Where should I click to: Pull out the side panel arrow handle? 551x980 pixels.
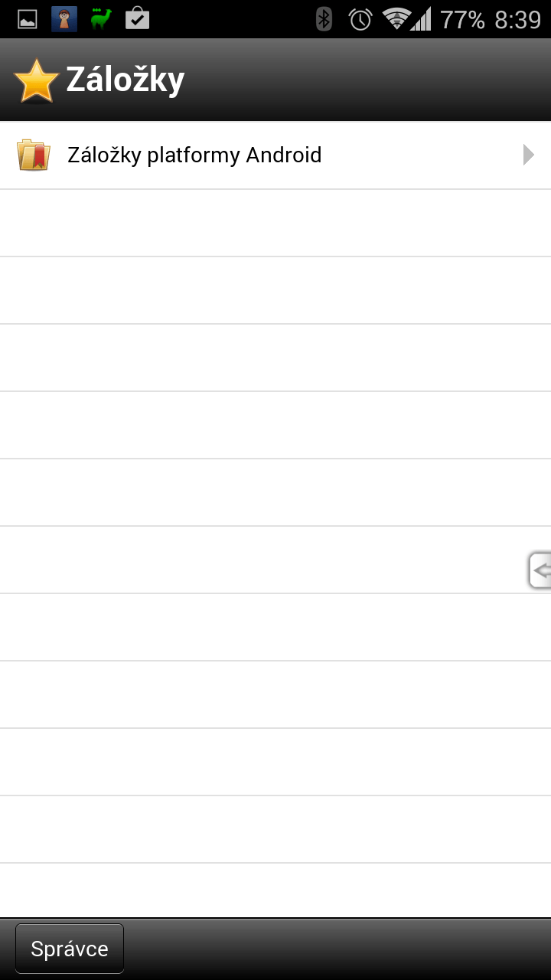coord(540,570)
